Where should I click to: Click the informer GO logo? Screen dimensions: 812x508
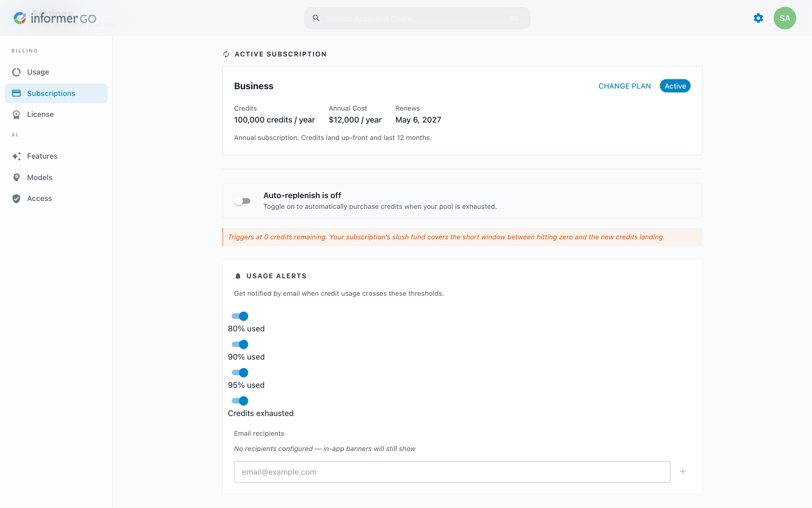[55, 18]
